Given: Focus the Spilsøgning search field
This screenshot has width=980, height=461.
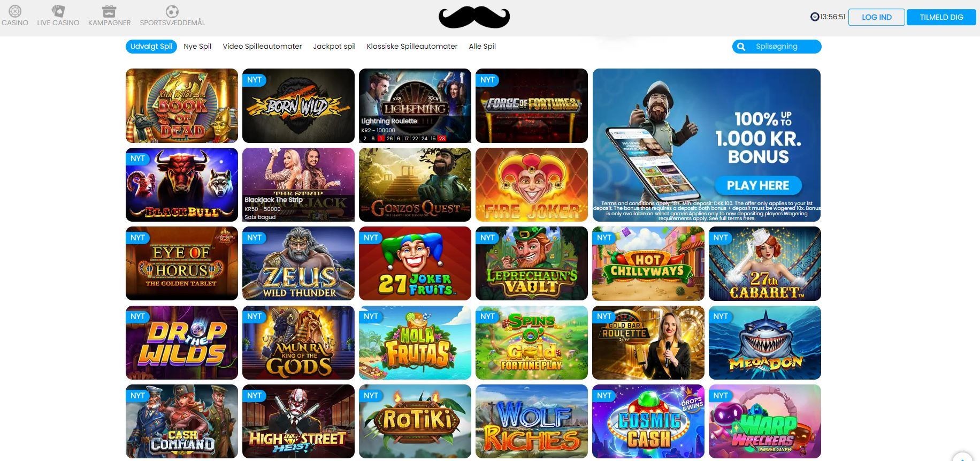Looking at the screenshot, I should [777, 47].
